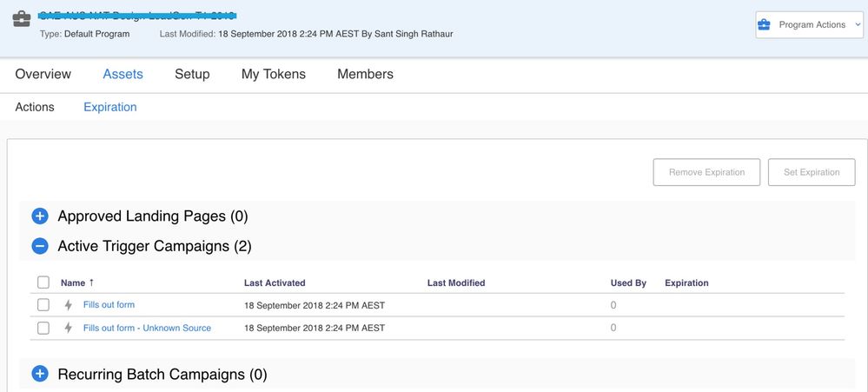Select the Actions sub-tab
The height and width of the screenshot is (392, 868).
click(35, 108)
